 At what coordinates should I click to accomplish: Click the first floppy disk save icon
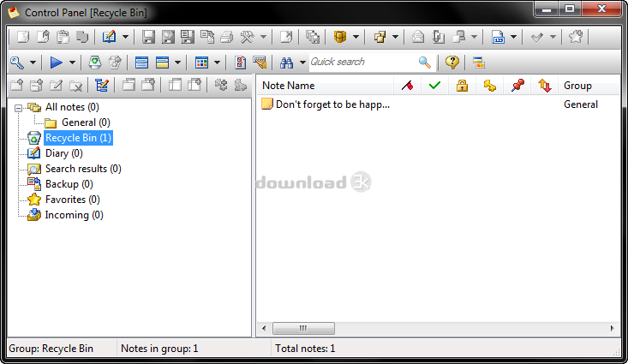148,37
